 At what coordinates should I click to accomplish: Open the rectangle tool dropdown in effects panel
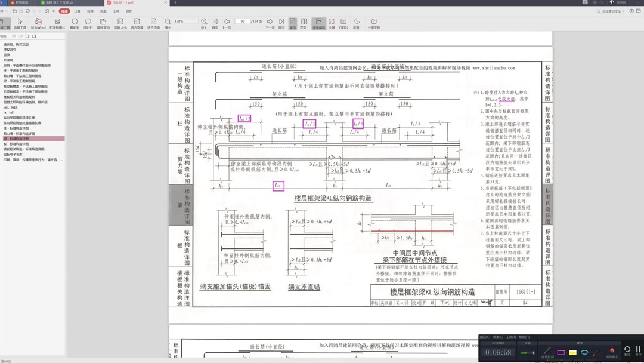(x=566, y=351)
